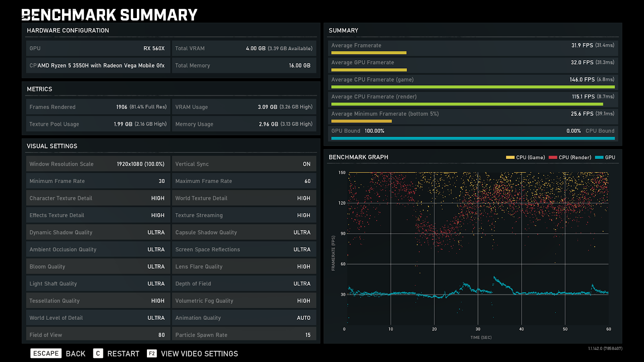Viewport: 644px width, 362px height.
Task: Click the minimum framerate value "25.6 FPS"
Action: click(582, 114)
